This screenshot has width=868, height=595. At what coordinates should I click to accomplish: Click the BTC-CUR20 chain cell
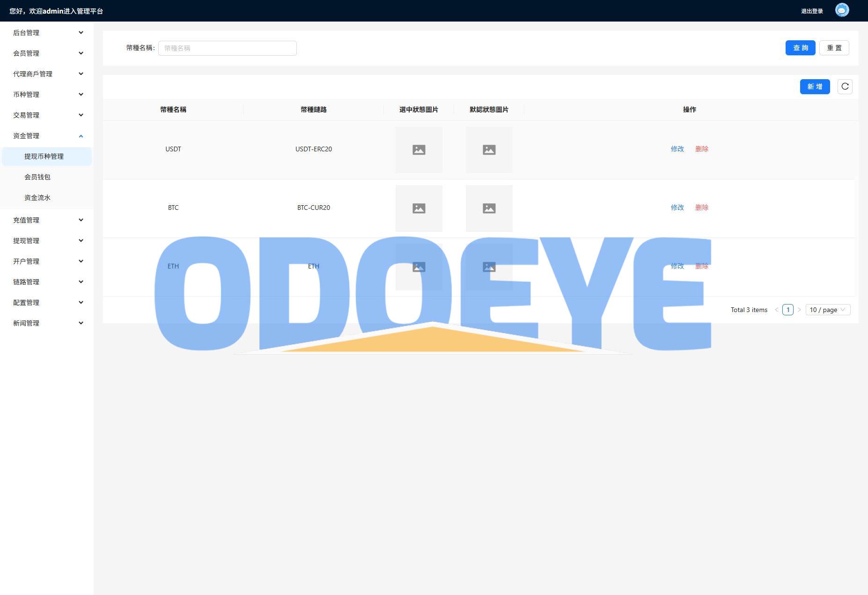click(313, 208)
